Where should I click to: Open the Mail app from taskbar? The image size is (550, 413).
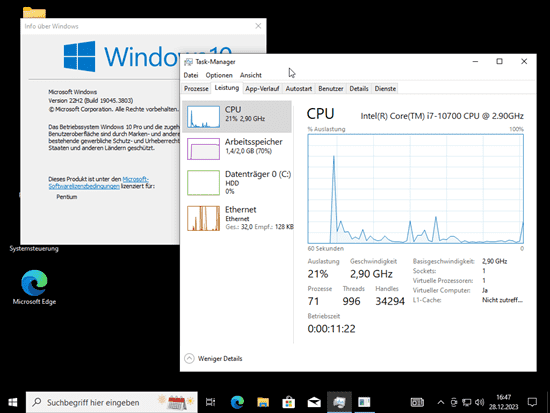(314, 402)
